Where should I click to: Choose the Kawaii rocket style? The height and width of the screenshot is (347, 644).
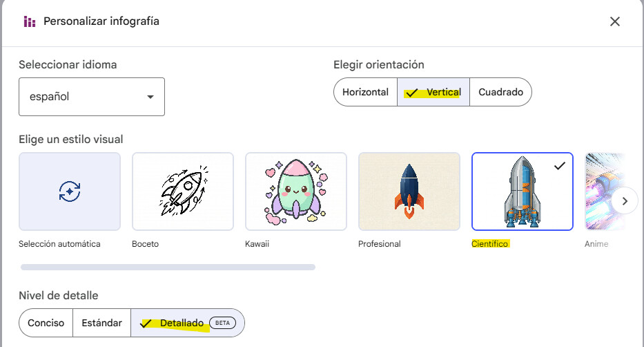coord(296,191)
